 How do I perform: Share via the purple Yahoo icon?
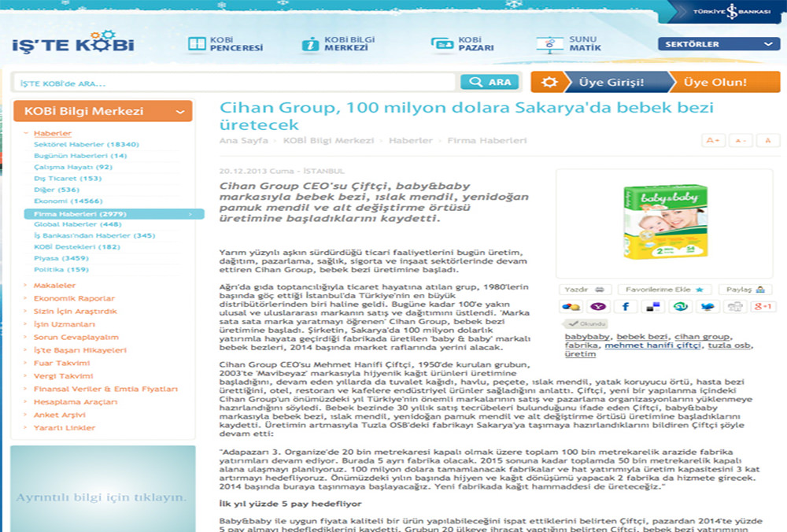pyautogui.click(x=598, y=307)
